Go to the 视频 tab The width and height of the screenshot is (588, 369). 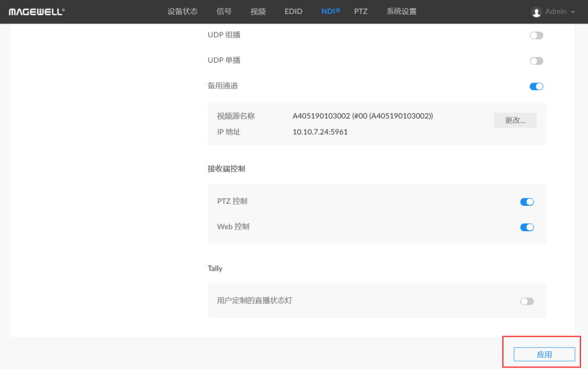coord(258,12)
